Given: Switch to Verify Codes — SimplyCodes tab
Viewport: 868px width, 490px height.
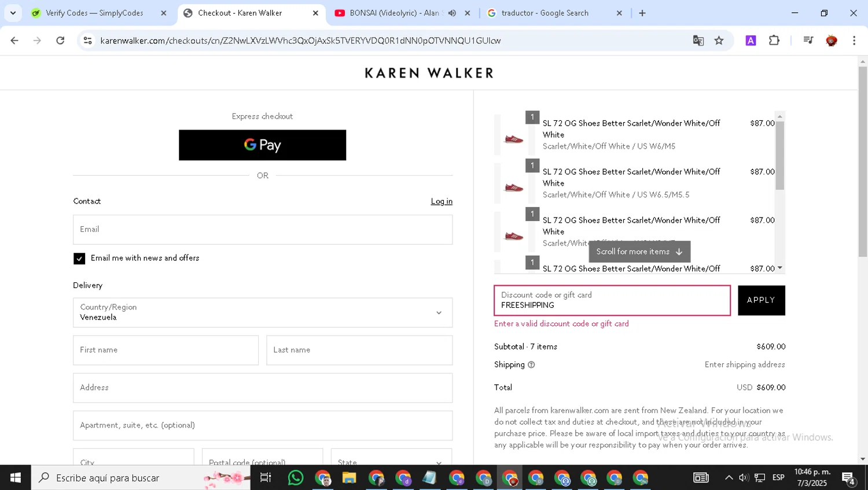Looking at the screenshot, I should click(94, 13).
